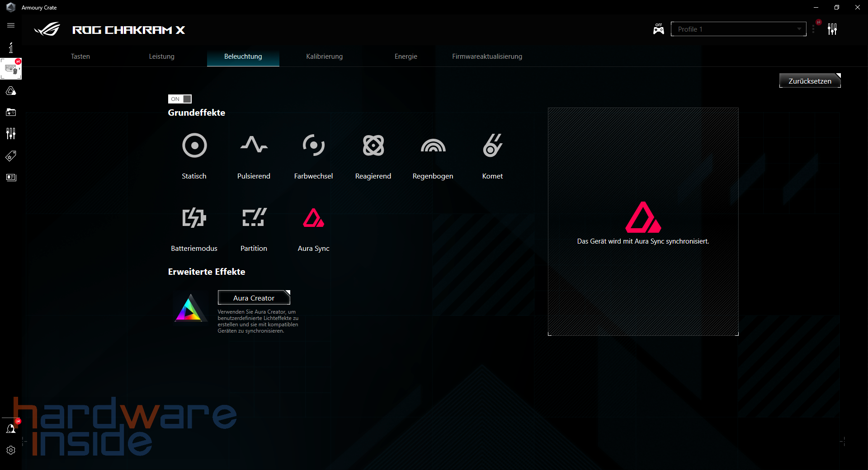Select the Statisch lighting effect
Screen dimensions: 868x470
tap(194, 156)
